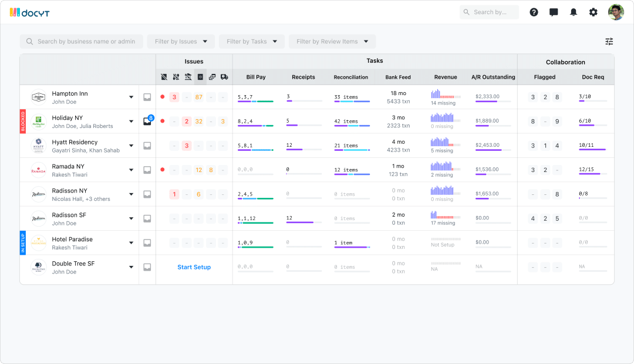
Task: Open the chat messages icon
Action: pyautogui.click(x=554, y=12)
